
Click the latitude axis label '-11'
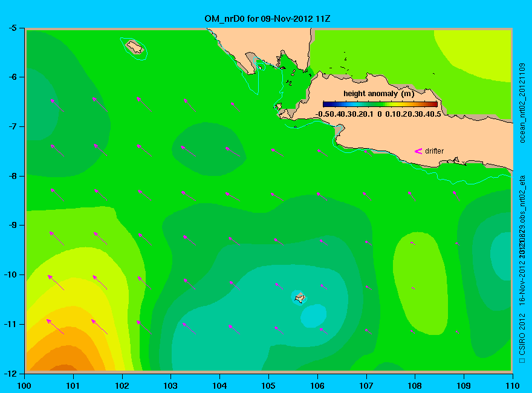[x=10, y=324]
